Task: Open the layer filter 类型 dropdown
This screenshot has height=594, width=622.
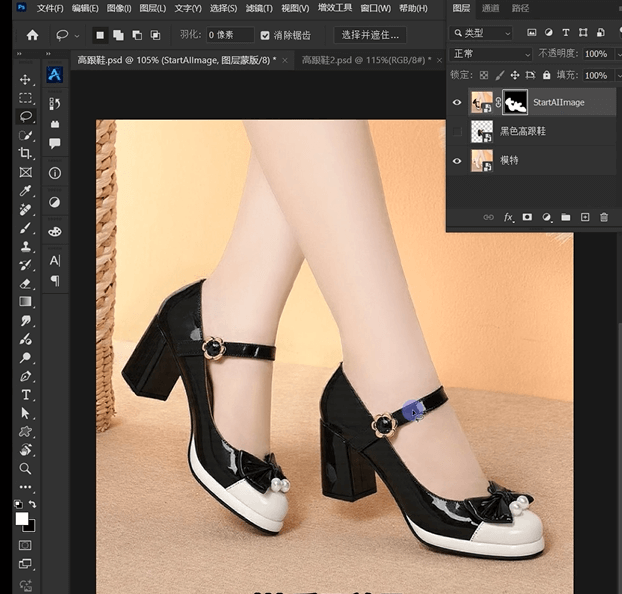Action: 483,33
